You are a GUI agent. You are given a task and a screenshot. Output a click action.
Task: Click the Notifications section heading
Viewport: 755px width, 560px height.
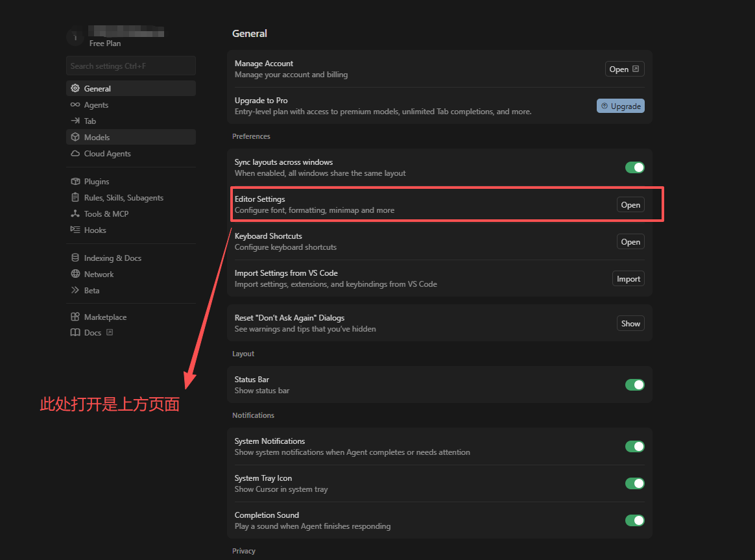(253, 415)
